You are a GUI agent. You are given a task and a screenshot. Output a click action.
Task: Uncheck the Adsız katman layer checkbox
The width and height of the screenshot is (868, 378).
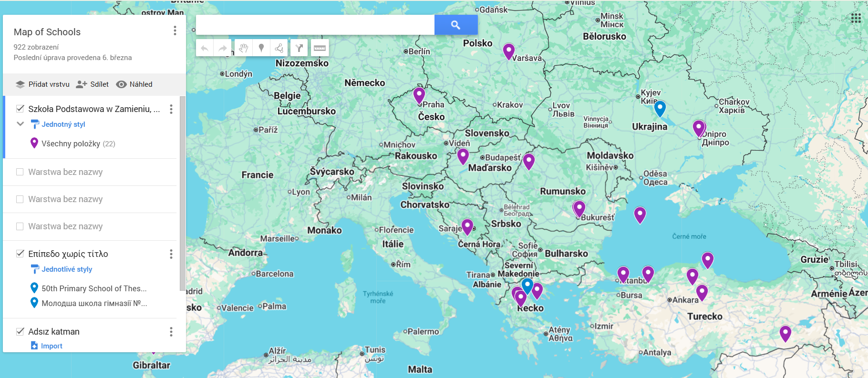[x=20, y=331]
